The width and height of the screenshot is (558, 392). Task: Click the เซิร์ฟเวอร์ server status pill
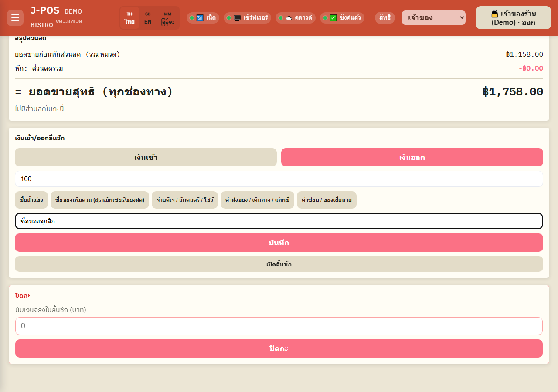click(x=248, y=18)
